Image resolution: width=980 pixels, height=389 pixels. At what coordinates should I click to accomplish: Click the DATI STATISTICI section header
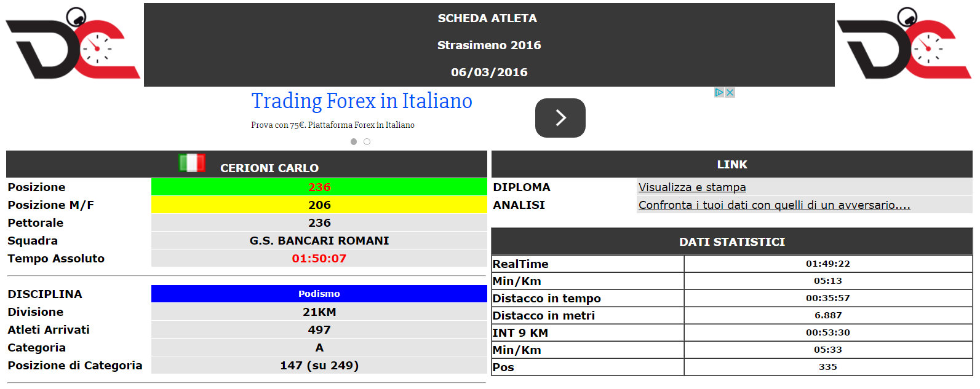click(x=732, y=242)
